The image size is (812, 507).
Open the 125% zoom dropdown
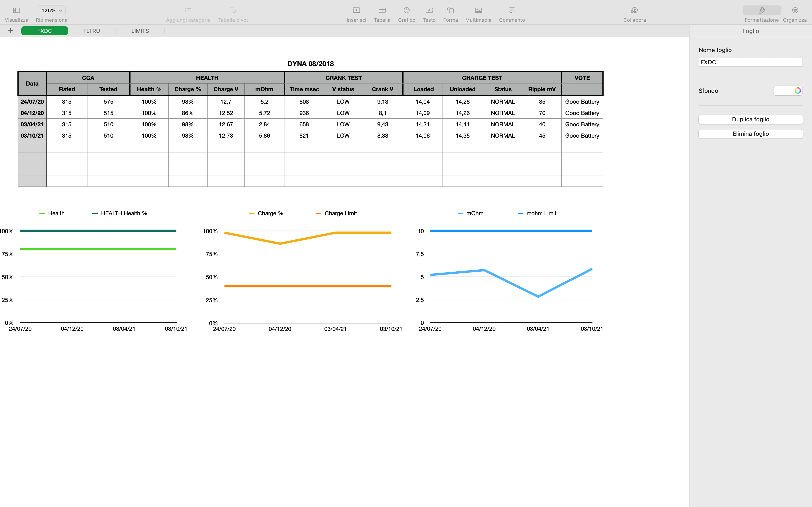(x=51, y=10)
